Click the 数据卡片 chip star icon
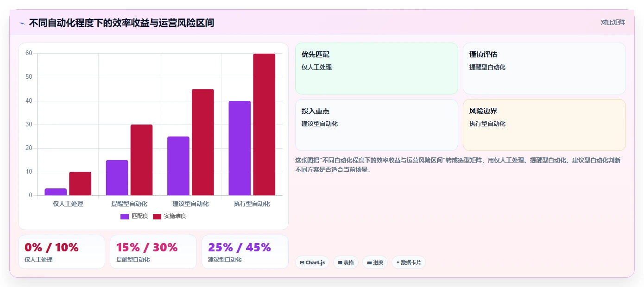Viewport: 644px width, 287px height. pos(398,262)
